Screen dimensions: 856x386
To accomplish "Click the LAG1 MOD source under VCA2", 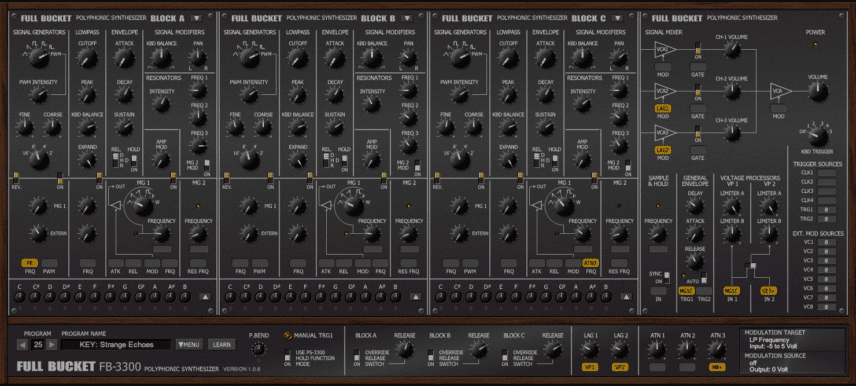I will [x=663, y=109].
